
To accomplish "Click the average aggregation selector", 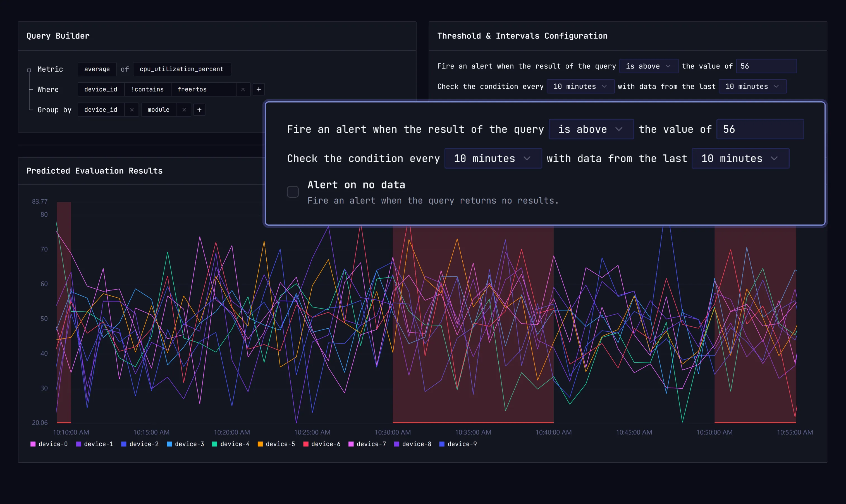I will (97, 69).
